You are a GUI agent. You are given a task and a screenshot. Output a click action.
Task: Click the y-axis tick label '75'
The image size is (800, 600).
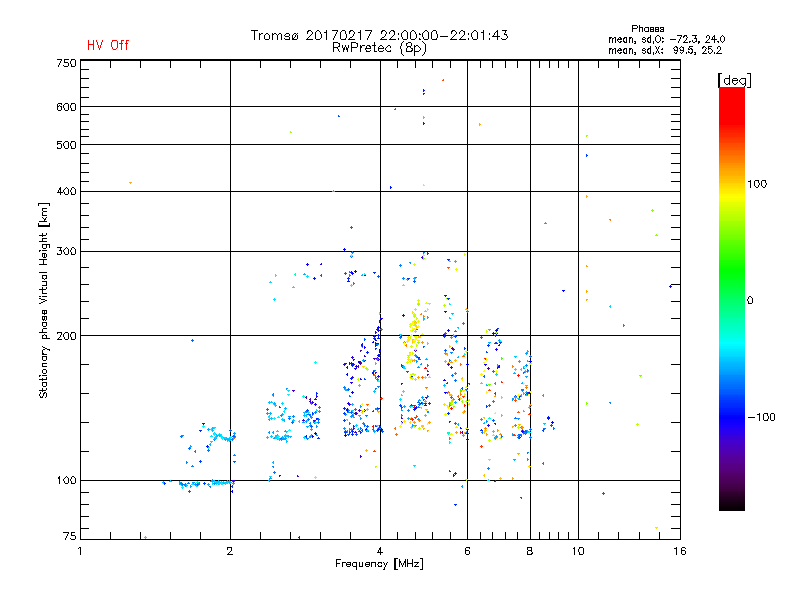[70, 536]
